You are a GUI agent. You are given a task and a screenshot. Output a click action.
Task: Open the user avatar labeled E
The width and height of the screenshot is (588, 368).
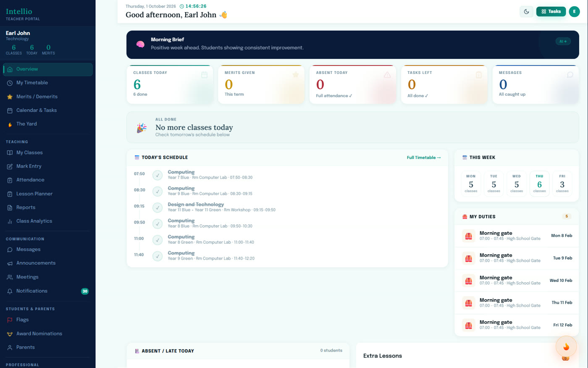click(x=574, y=12)
